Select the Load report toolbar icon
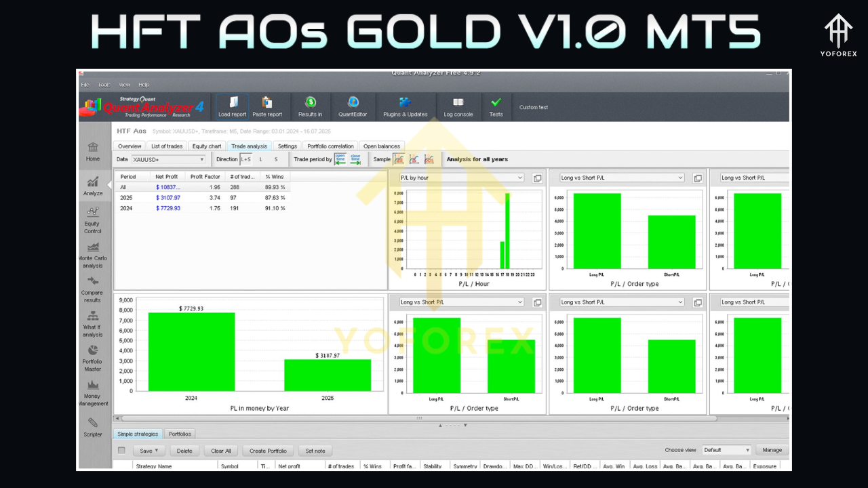 [x=232, y=106]
